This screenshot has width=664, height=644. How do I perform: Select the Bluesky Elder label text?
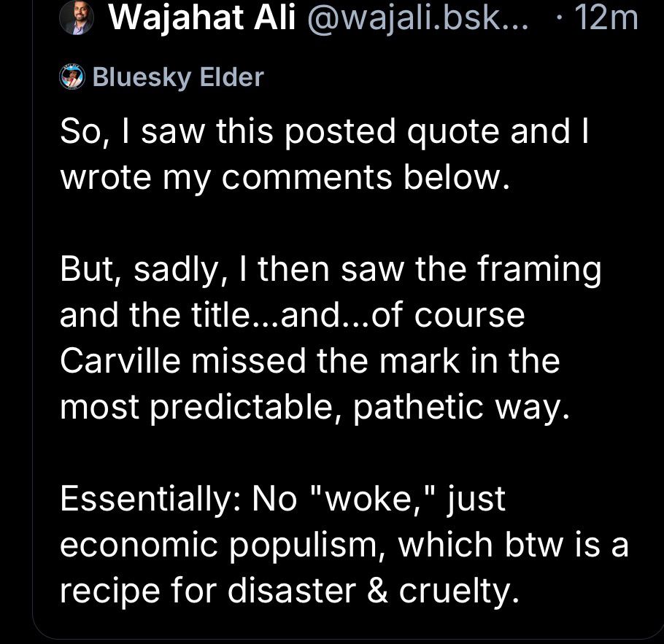tap(179, 76)
